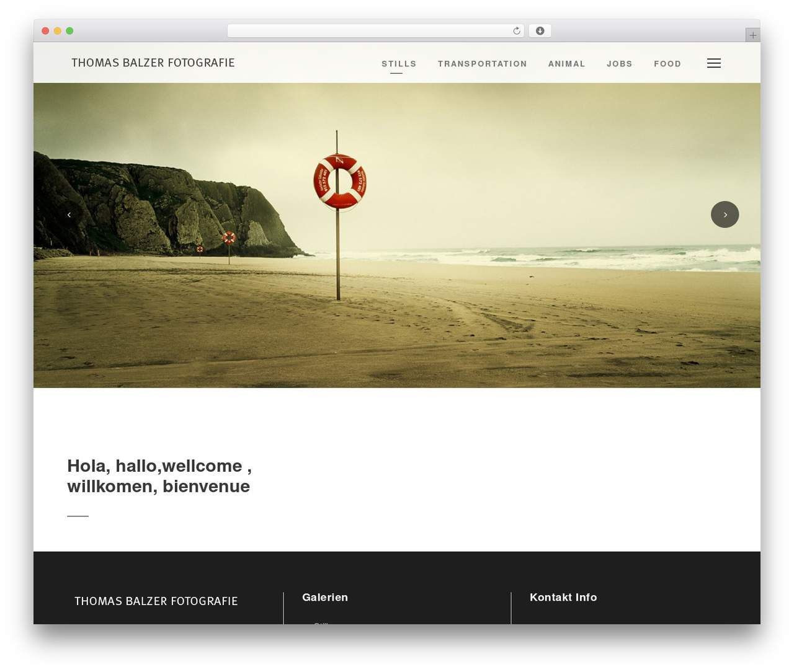Open the Stills gallery menu item
Screen dimensions: 794x672
[x=399, y=64]
